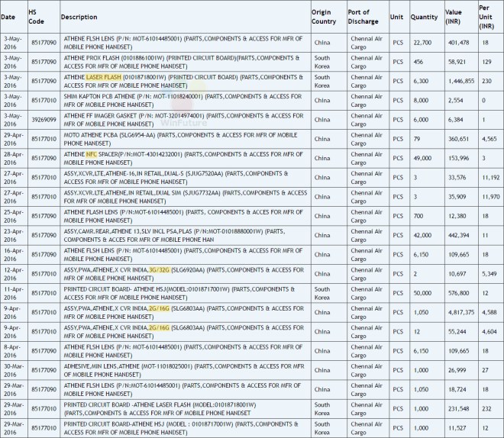Select the quantity cell 79
504x438 pixels.
tap(417, 139)
